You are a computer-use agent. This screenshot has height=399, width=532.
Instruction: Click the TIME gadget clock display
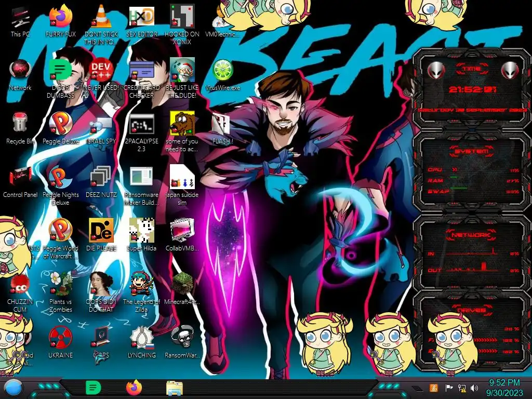click(472, 89)
